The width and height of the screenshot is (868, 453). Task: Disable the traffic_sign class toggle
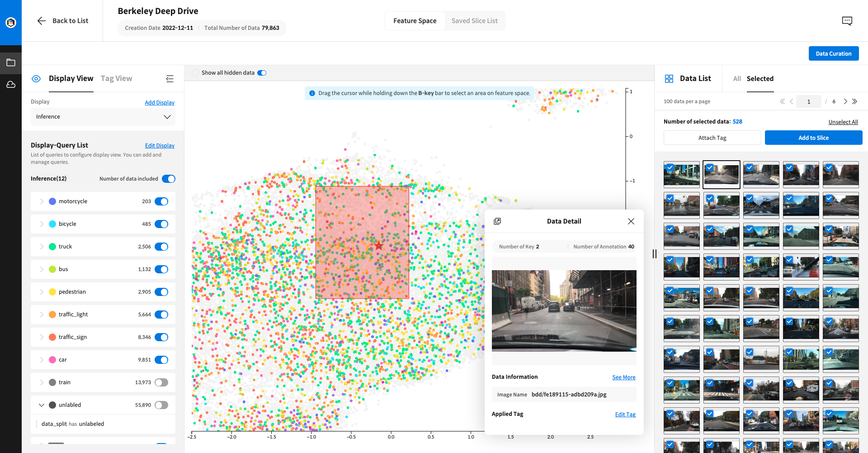click(x=161, y=337)
